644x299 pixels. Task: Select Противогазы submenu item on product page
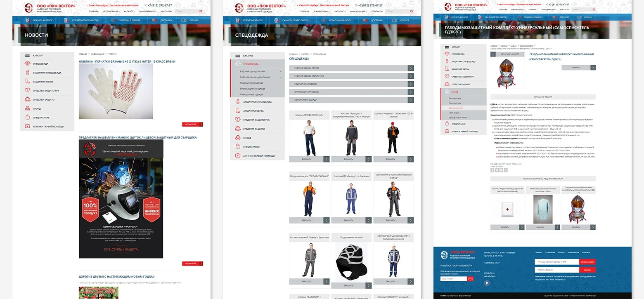click(x=455, y=103)
